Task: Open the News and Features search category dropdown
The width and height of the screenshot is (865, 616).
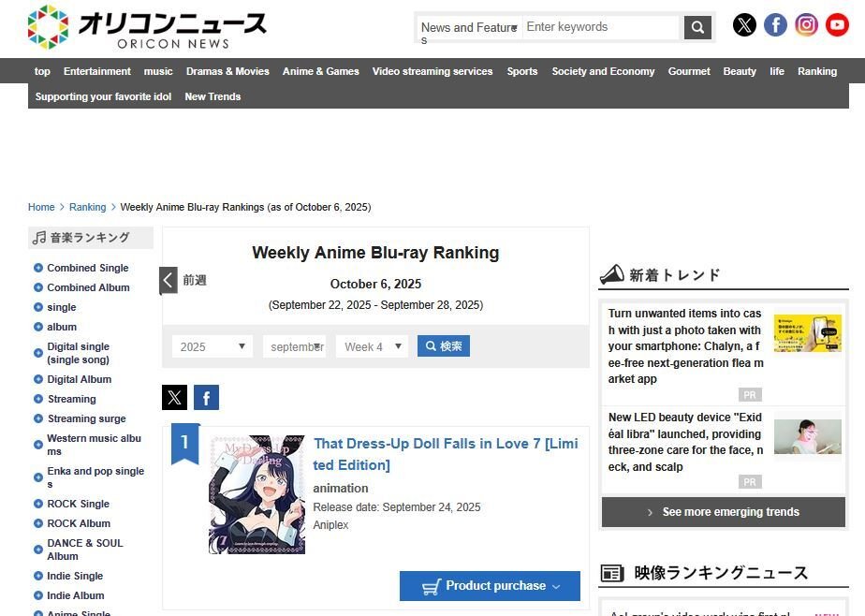Action: [468, 27]
